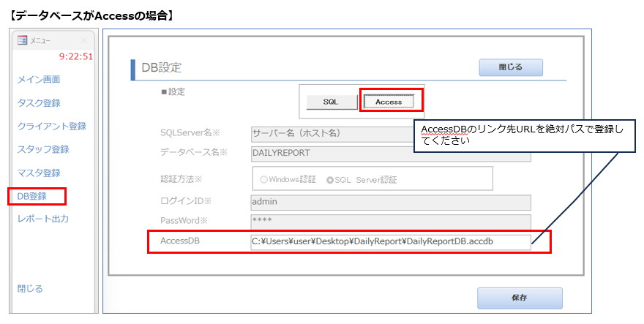Click the PassWord field
The width and height of the screenshot is (644, 324).
391,222
